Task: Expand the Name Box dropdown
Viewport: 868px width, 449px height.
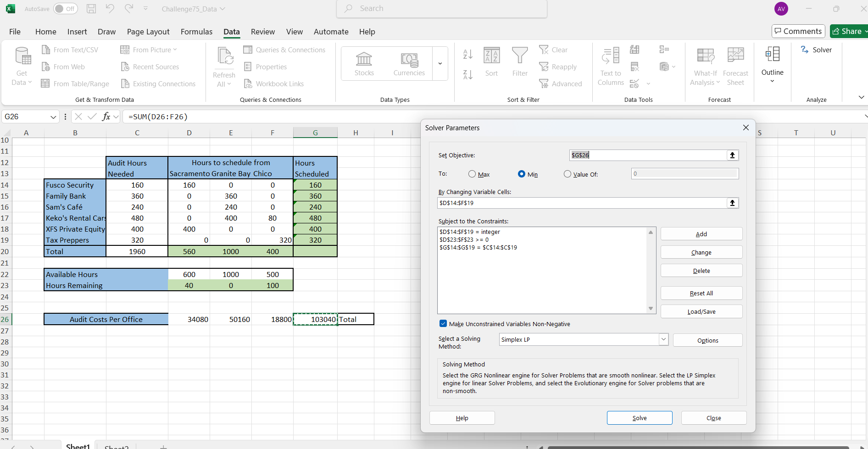Action: [53, 117]
